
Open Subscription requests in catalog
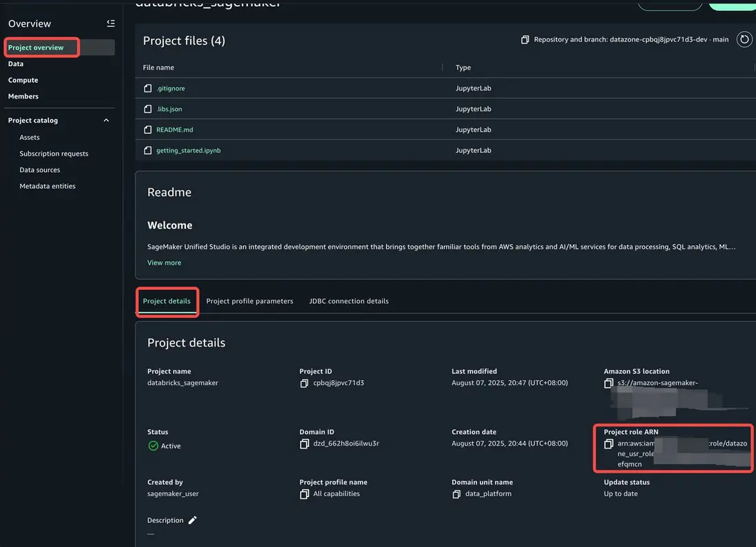[x=54, y=154]
